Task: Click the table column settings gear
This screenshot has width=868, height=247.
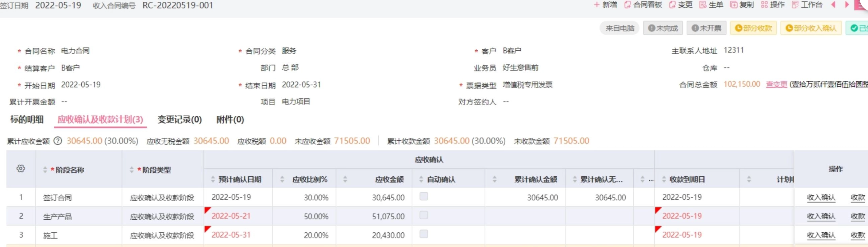Action: tap(21, 169)
